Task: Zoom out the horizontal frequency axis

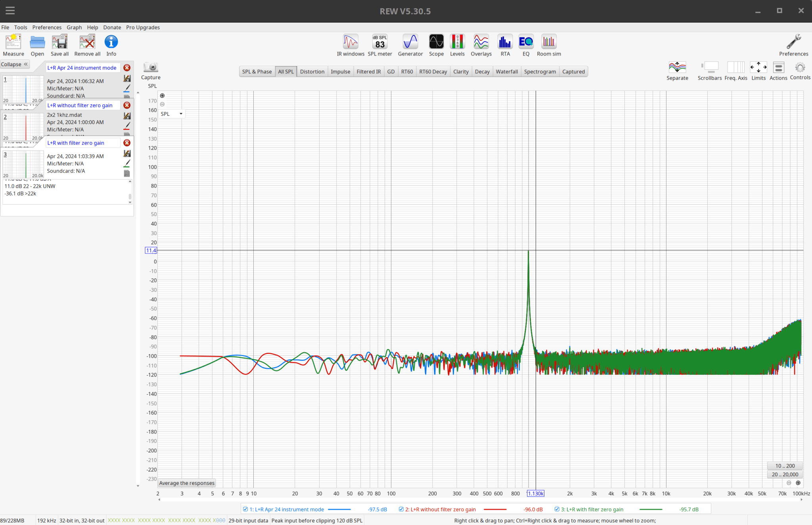Action: click(x=789, y=483)
